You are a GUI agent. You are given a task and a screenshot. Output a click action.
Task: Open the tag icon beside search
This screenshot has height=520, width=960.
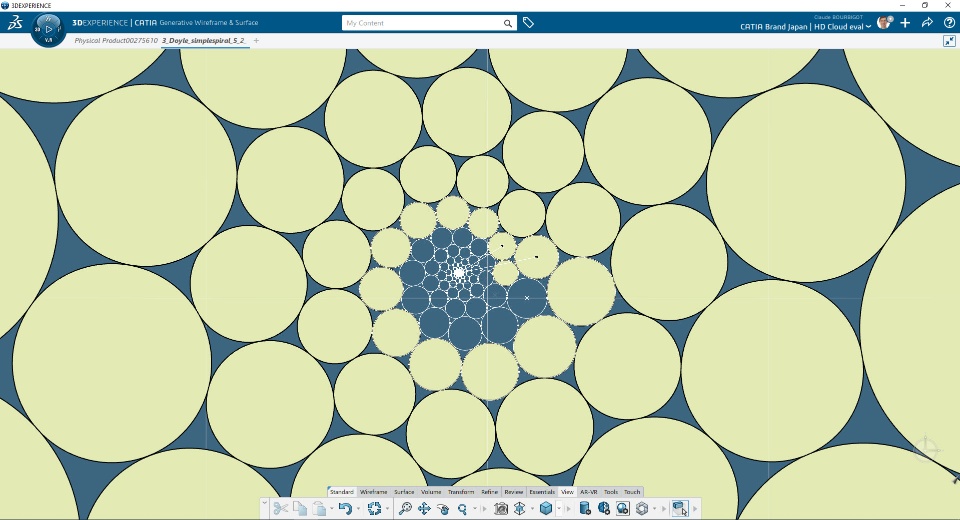click(528, 23)
